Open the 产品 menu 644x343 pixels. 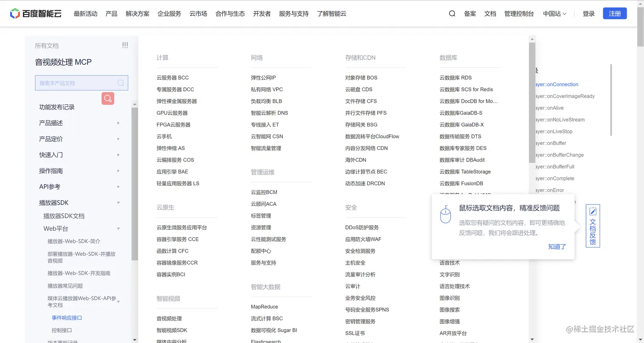pyautogui.click(x=112, y=14)
